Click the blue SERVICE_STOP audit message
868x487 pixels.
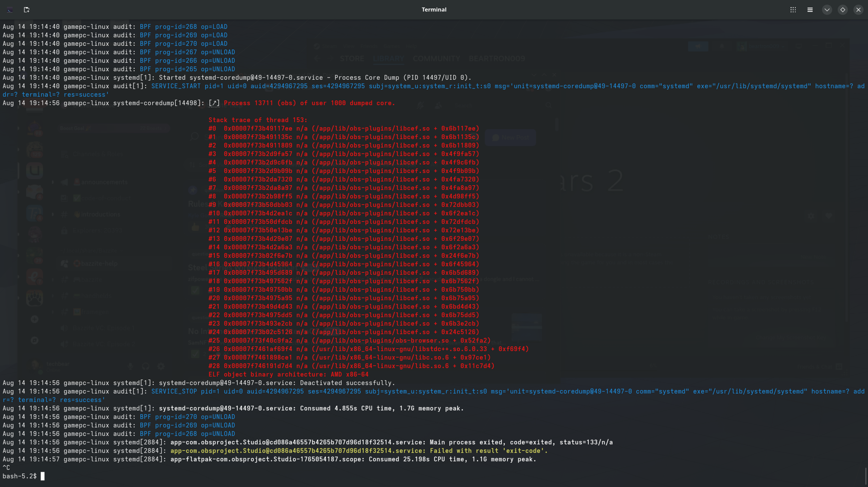(x=433, y=395)
